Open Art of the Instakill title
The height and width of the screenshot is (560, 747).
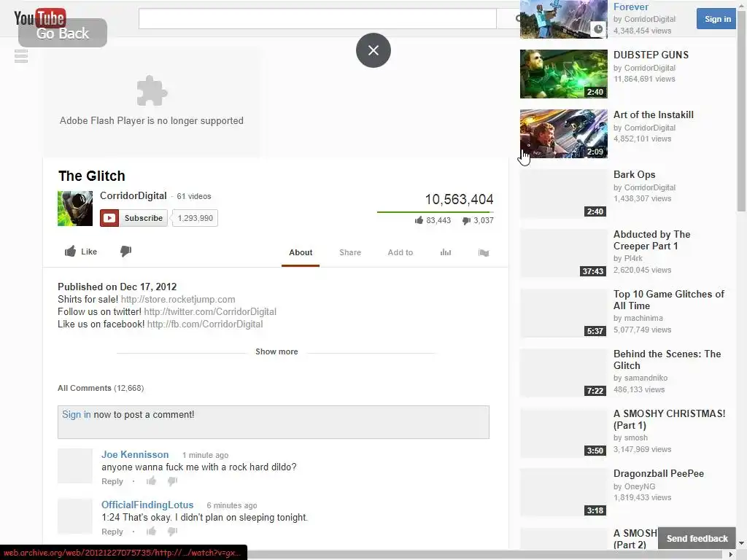click(653, 114)
